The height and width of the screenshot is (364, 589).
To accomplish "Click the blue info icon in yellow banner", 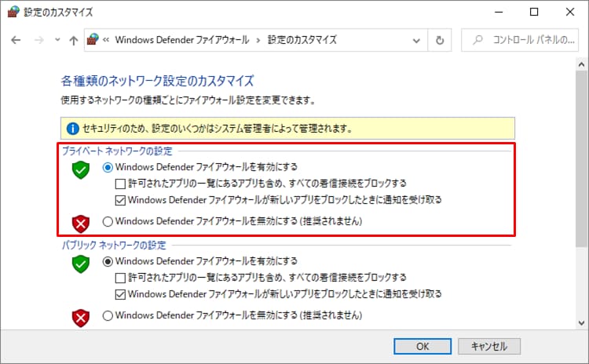I will pyautogui.click(x=72, y=129).
